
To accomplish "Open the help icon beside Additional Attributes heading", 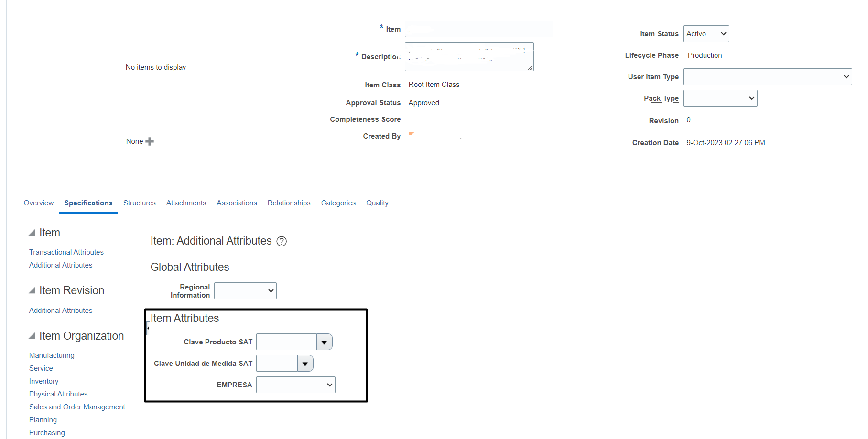I will point(282,242).
